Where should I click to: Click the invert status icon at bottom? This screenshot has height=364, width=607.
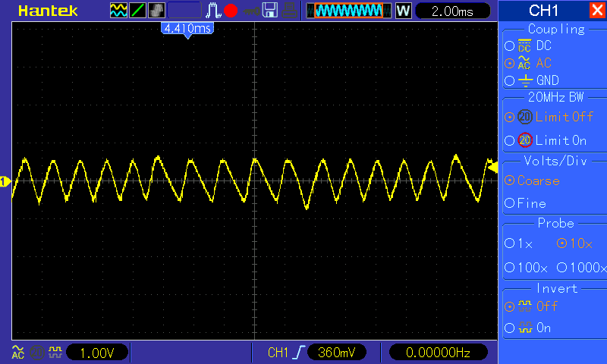point(55,353)
